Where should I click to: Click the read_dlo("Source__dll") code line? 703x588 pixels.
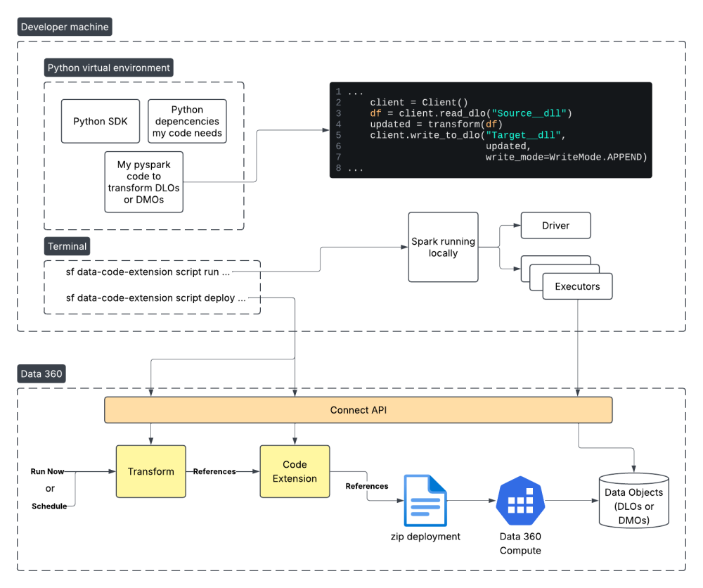point(471,113)
